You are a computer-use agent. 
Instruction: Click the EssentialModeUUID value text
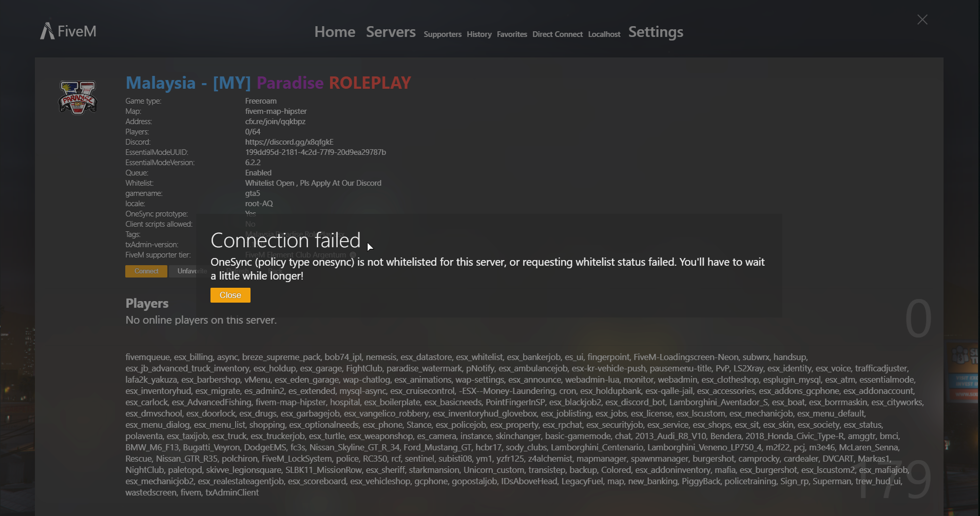pos(315,152)
